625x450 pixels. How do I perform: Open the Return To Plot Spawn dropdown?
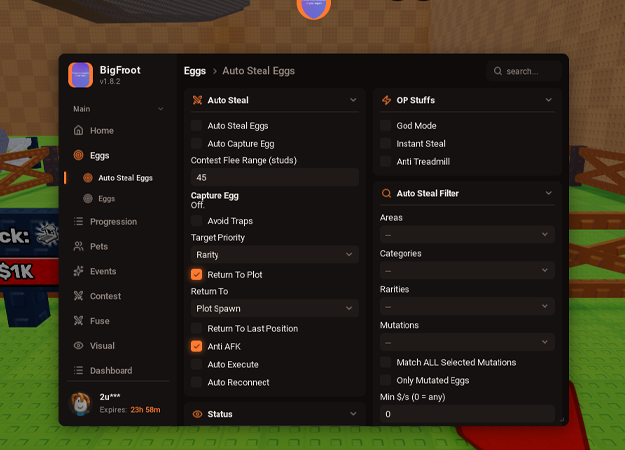point(275,309)
